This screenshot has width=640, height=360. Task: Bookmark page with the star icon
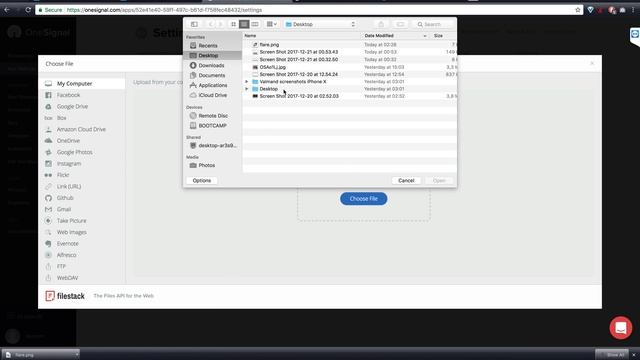[x=578, y=10]
